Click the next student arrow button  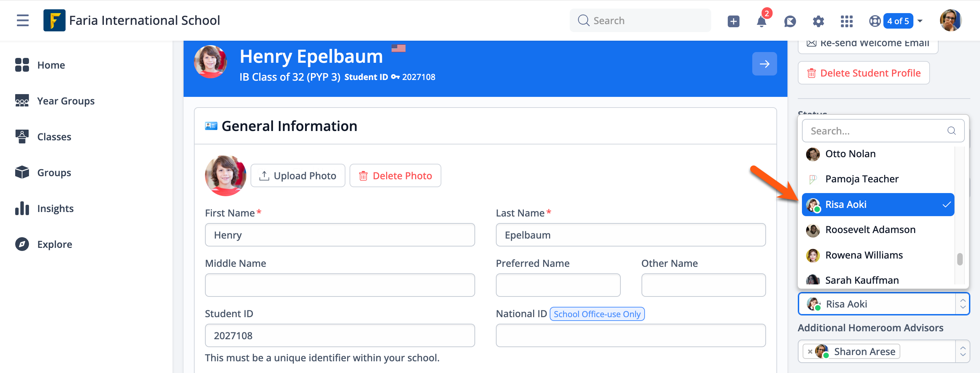click(x=764, y=64)
